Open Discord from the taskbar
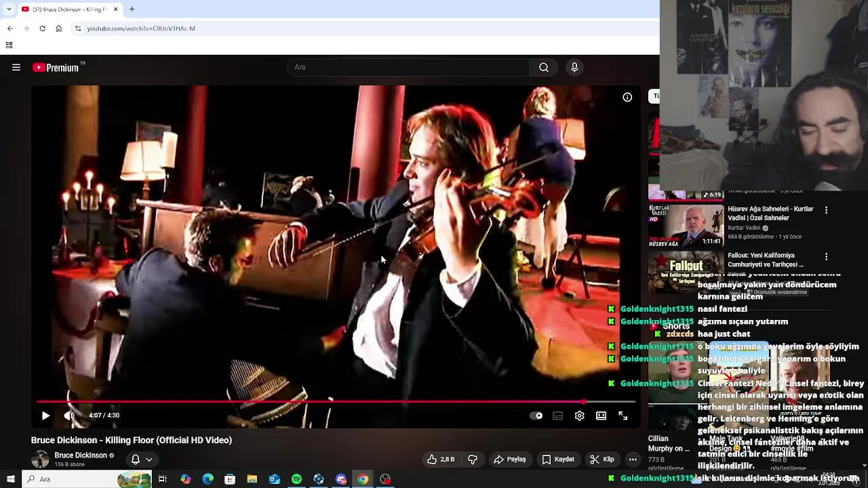 [341, 479]
